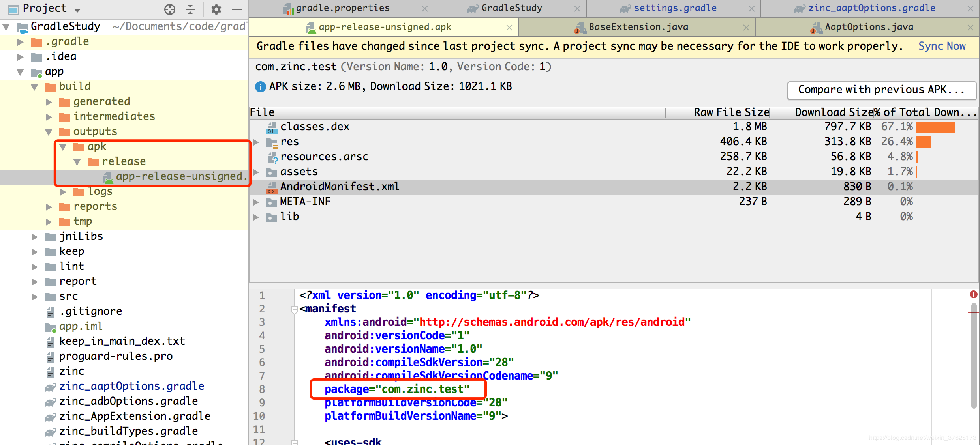Expand the .gradle folder
The height and width of the screenshot is (445, 980).
coord(21,42)
